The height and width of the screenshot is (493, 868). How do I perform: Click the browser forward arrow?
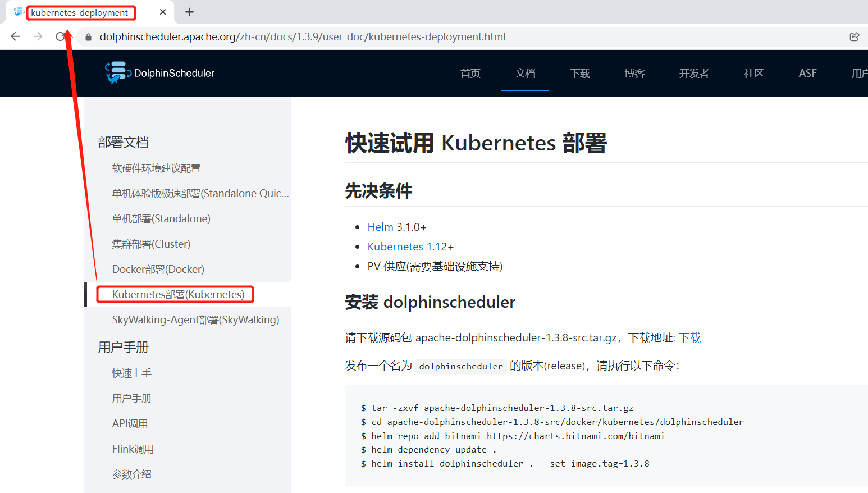pyautogui.click(x=38, y=36)
